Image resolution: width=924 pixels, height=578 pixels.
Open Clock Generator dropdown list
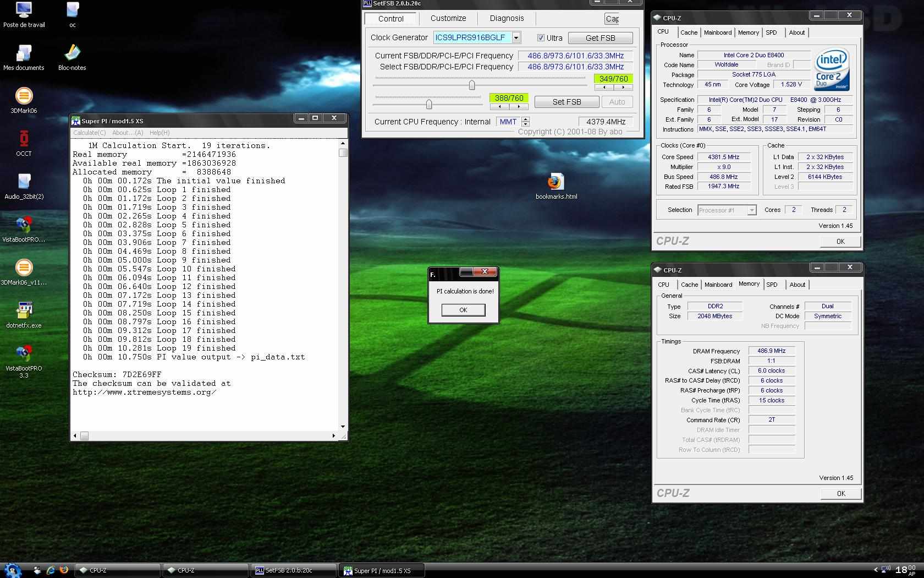click(x=516, y=37)
